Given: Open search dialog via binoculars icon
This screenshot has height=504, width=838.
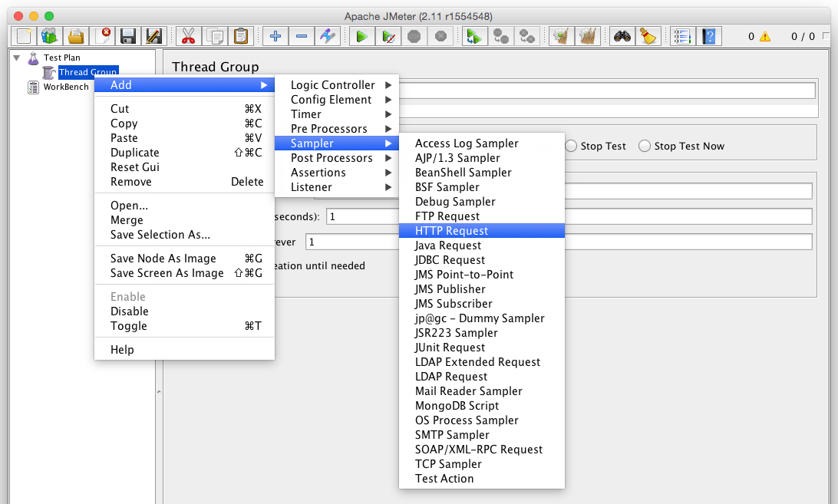Looking at the screenshot, I should pos(622,35).
